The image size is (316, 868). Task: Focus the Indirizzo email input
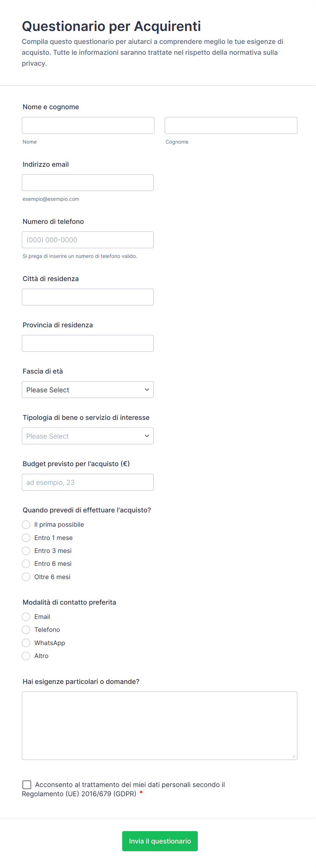tap(88, 183)
